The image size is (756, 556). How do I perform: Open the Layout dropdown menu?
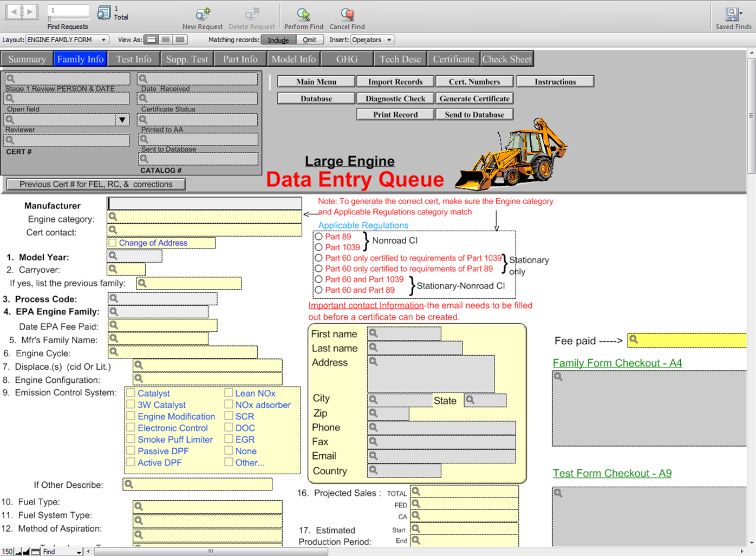point(67,40)
